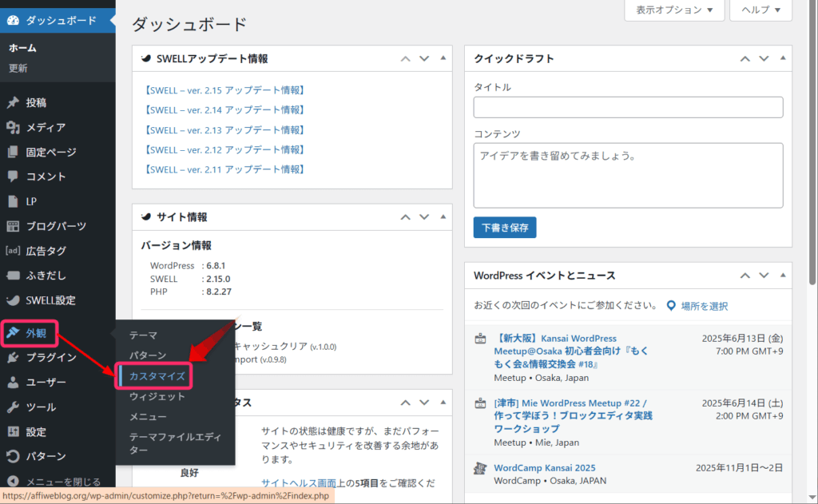Move WordPress イベントとニュース panel up
The width and height of the screenshot is (818, 504).
(x=745, y=276)
